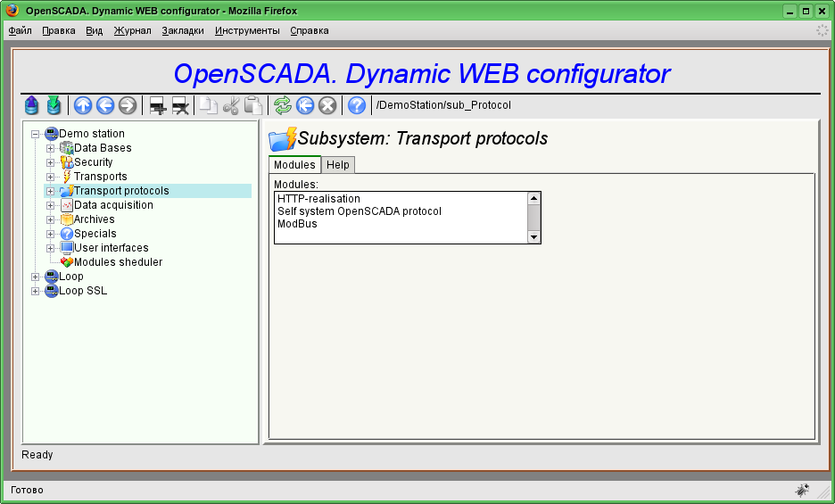This screenshot has width=835, height=504.
Task: Select Modules sheduler label in tree
Action: pyautogui.click(x=119, y=262)
